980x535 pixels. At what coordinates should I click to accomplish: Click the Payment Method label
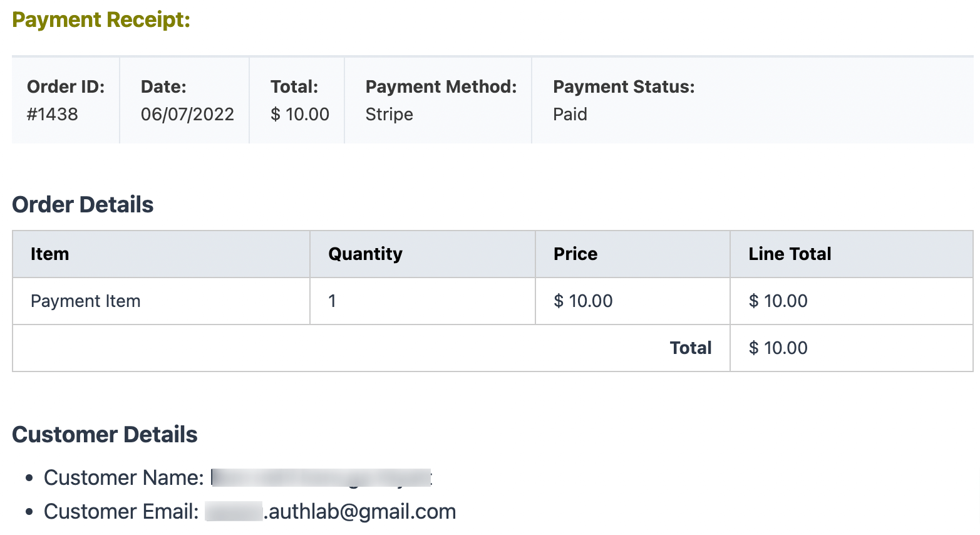441,86
